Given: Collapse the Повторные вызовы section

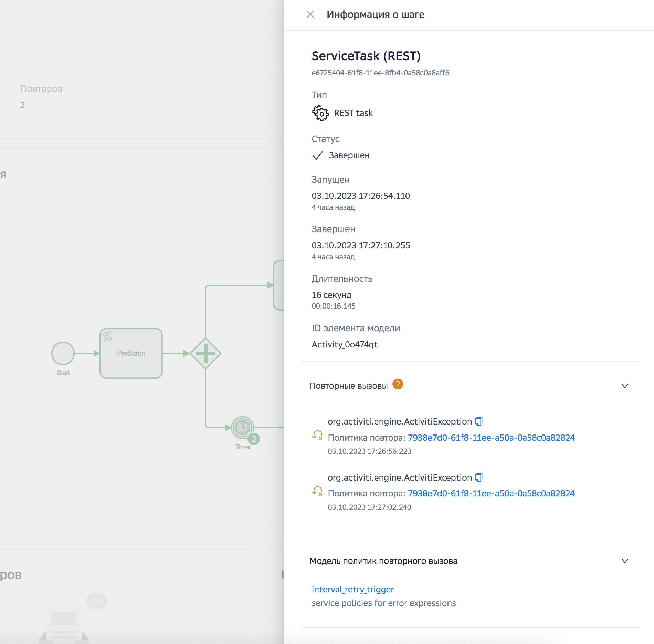Looking at the screenshot, I should [625, 386].
